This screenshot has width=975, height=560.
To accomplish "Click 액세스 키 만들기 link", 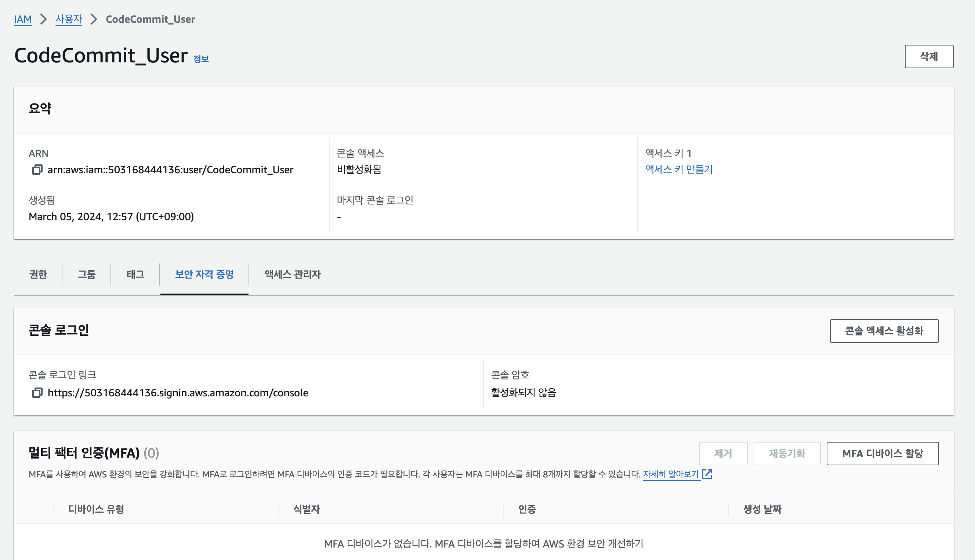I will [679, 169].
